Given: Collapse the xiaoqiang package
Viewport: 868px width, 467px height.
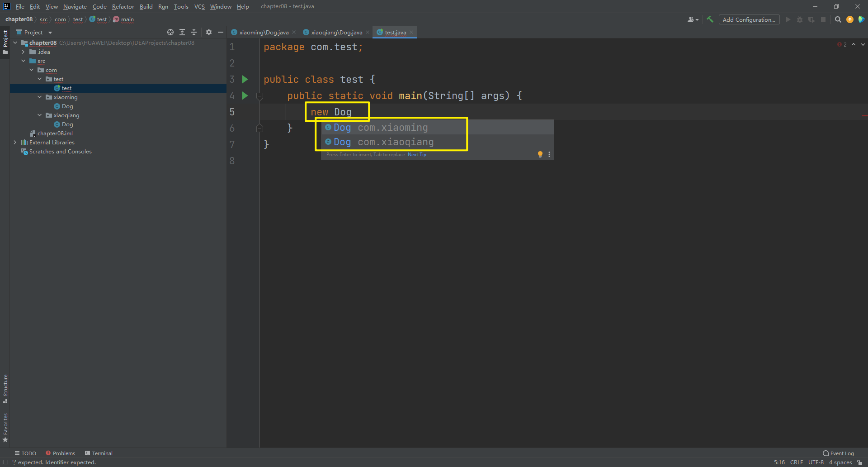Looking at the screenshot, I should tap(40, 115).
